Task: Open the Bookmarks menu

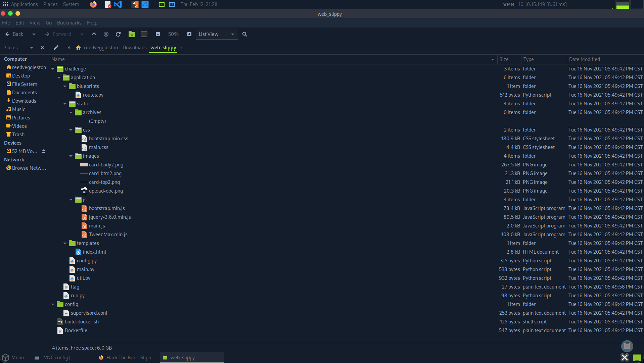Action: (69, 23)
